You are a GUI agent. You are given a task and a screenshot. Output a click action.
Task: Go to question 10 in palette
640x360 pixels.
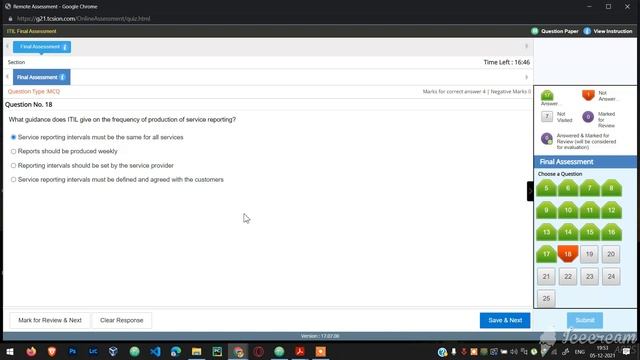click(x=568, y=210)
